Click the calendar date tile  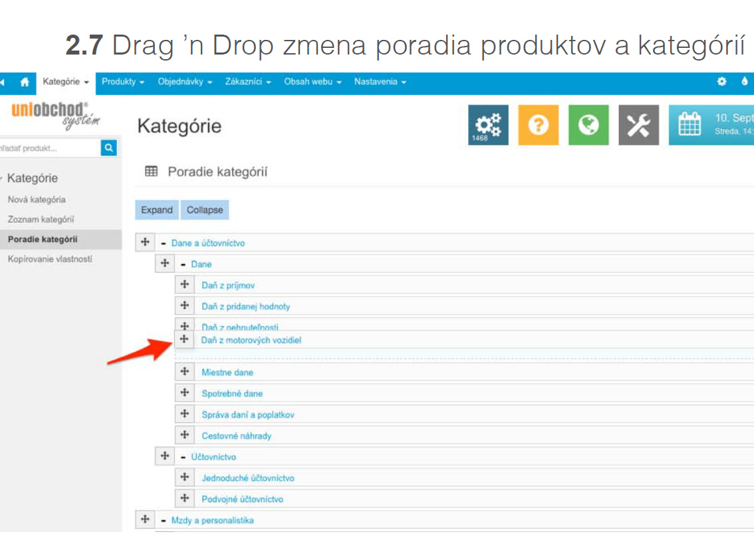711,125
